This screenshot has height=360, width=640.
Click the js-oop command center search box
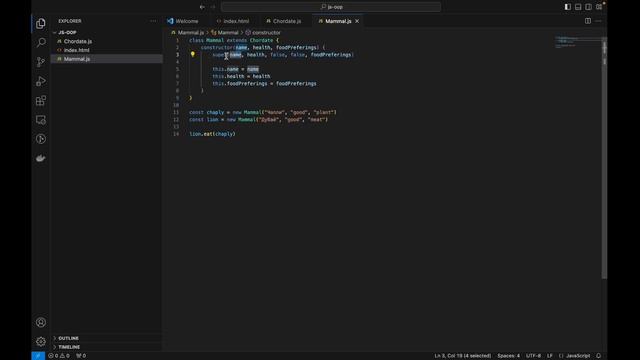click(331, 7)
